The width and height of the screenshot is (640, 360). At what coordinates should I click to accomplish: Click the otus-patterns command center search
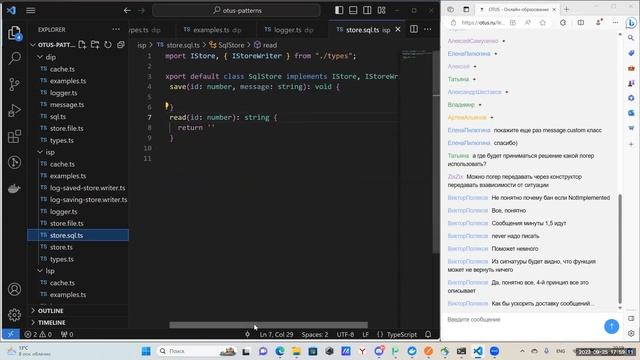point(237,10)
